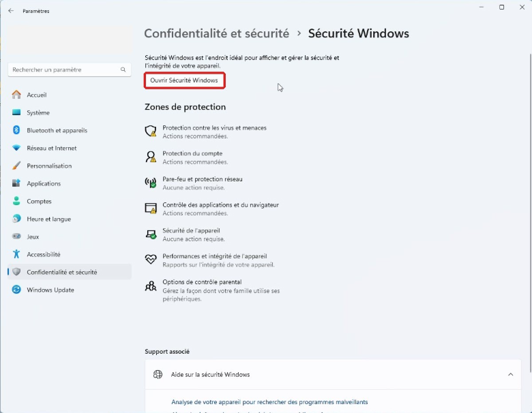Click the device performance heart icon
Viewport: 532px width, 413px height.
[151, 260]
